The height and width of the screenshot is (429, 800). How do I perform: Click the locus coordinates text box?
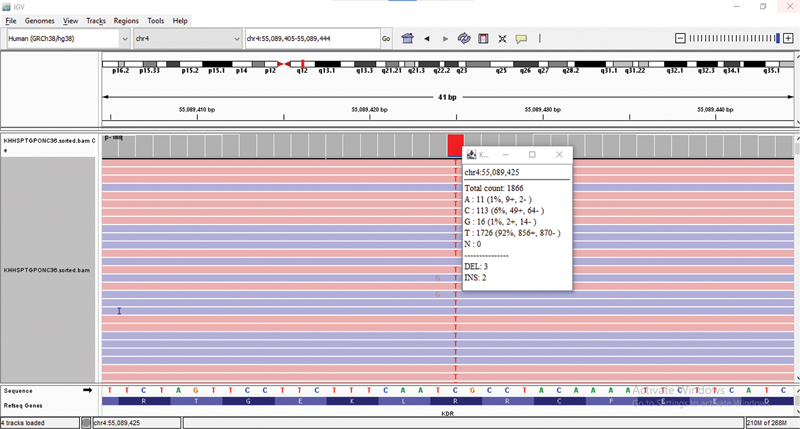pos(310,38)
